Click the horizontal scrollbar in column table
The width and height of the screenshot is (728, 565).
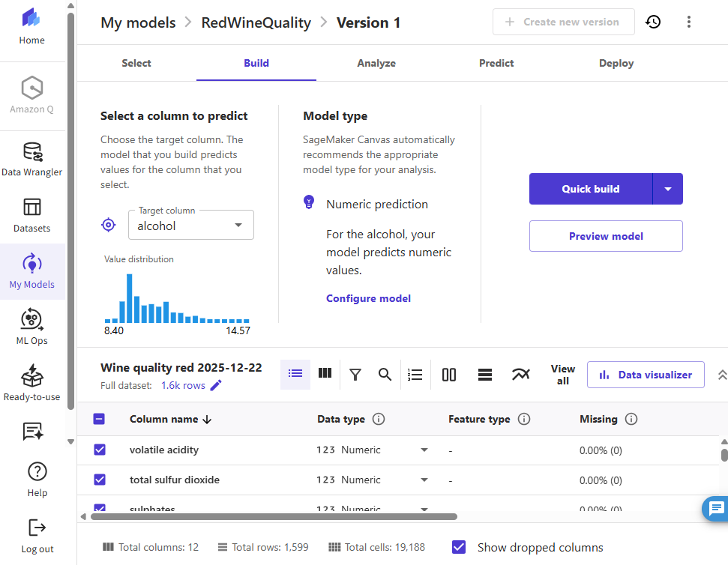click(274, 516)
